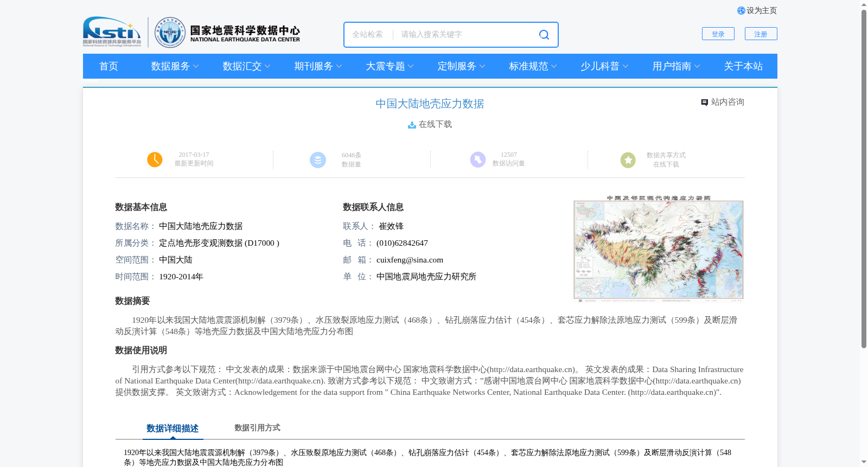This screenshot has height=467, width=868.
Task: Open 数据汇交 in navigation bar
Action: (242, 66)
